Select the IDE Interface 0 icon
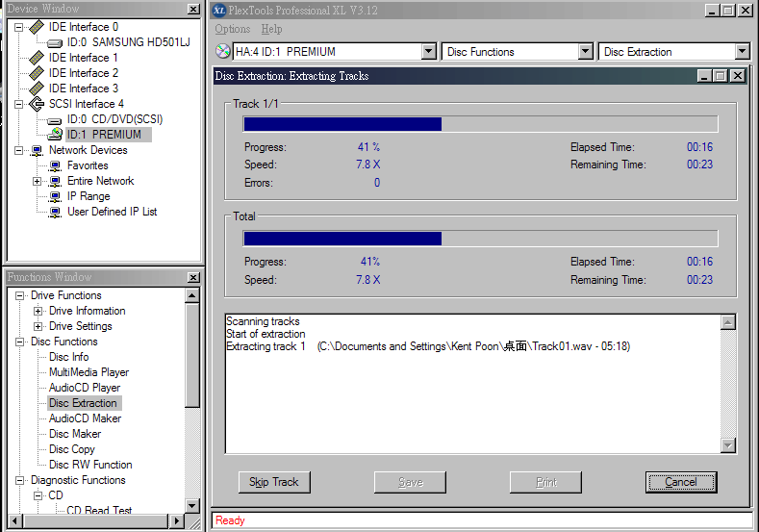The height and width of the screenshot is (532, 759). [x=37, y=27]
